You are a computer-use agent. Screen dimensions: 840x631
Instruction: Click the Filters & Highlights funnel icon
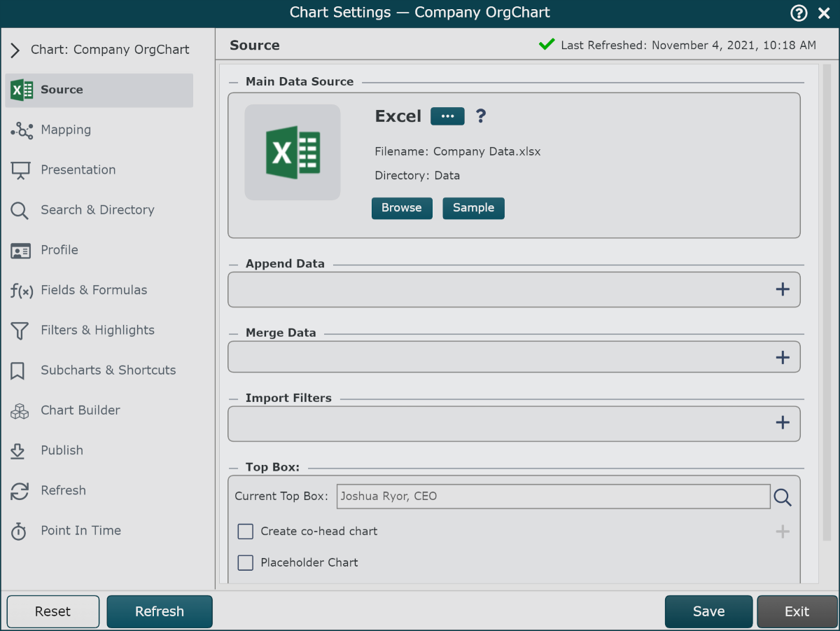[20, 331]
